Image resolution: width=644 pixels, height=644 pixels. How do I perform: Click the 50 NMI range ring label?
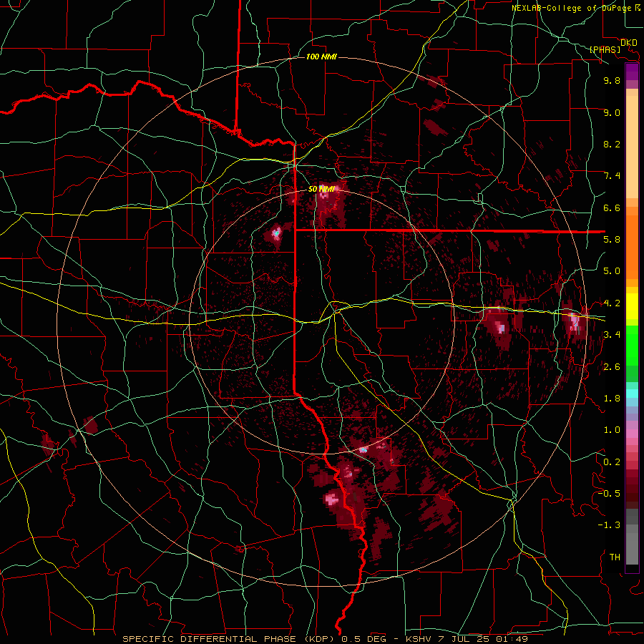click(x=322, y=190)
